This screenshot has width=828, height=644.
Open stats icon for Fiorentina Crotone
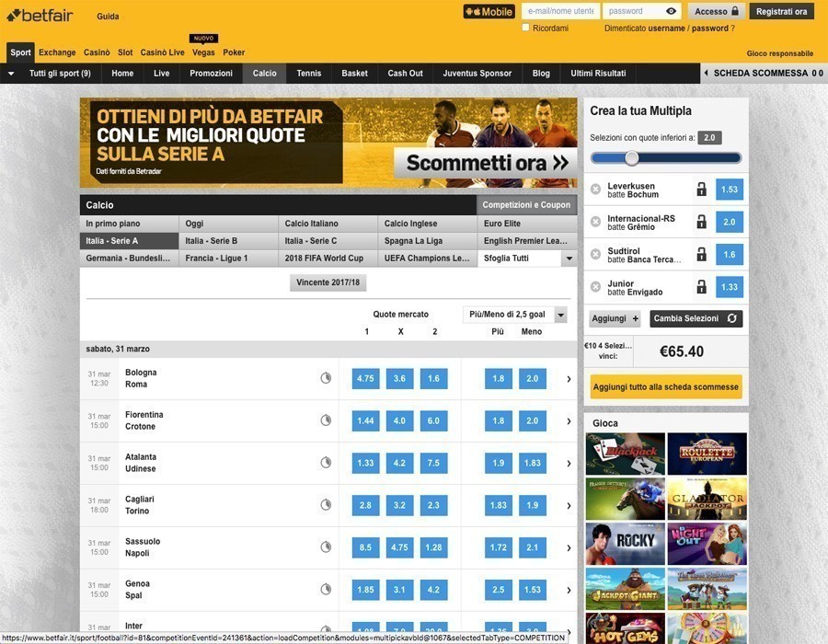click(x=326, y=420)
